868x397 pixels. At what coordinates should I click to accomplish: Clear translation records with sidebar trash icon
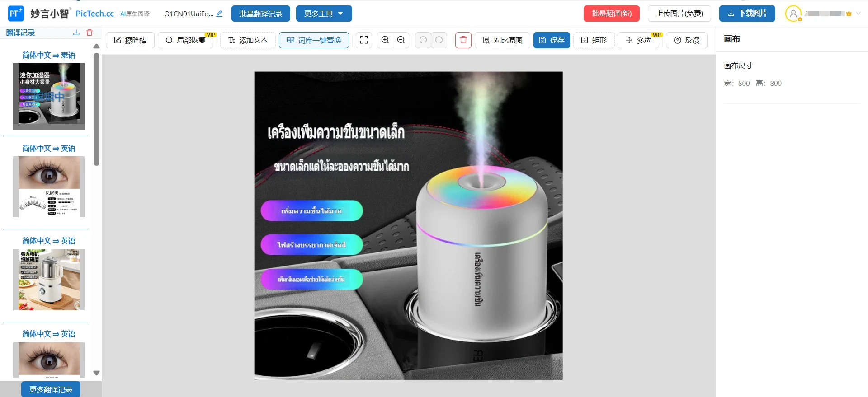[x=90, y=33]
